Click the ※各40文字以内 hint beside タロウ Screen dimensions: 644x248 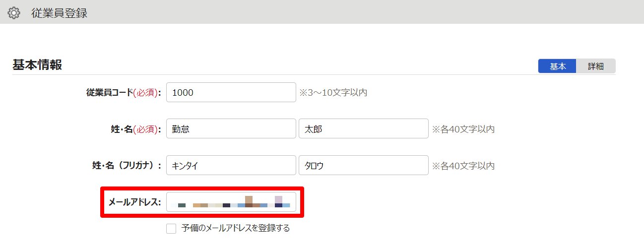tap(463, 166)
